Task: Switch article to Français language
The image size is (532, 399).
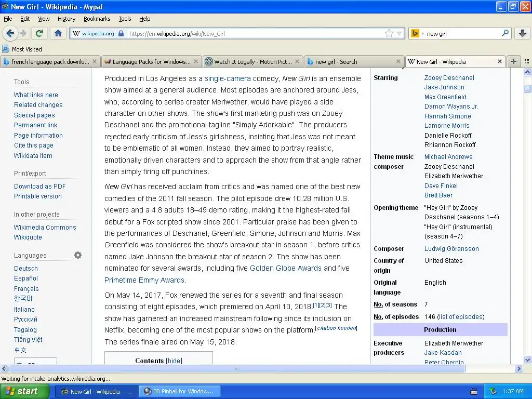Action: click(26, 288)
